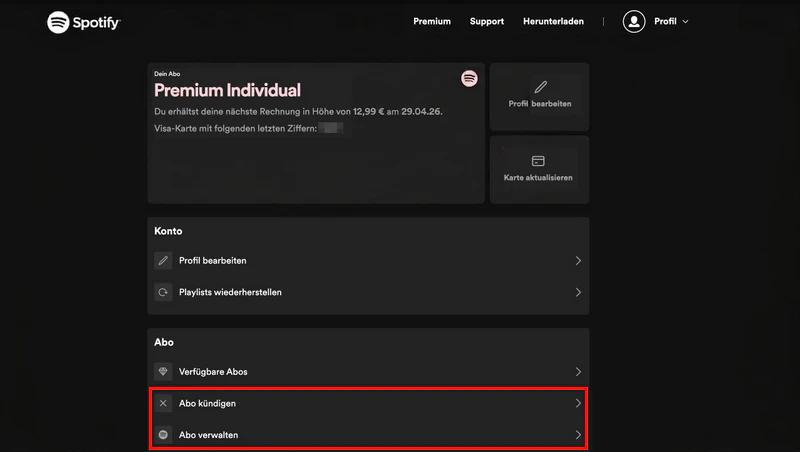Go to Herunterladen in the top navigation

coord(553,21)
